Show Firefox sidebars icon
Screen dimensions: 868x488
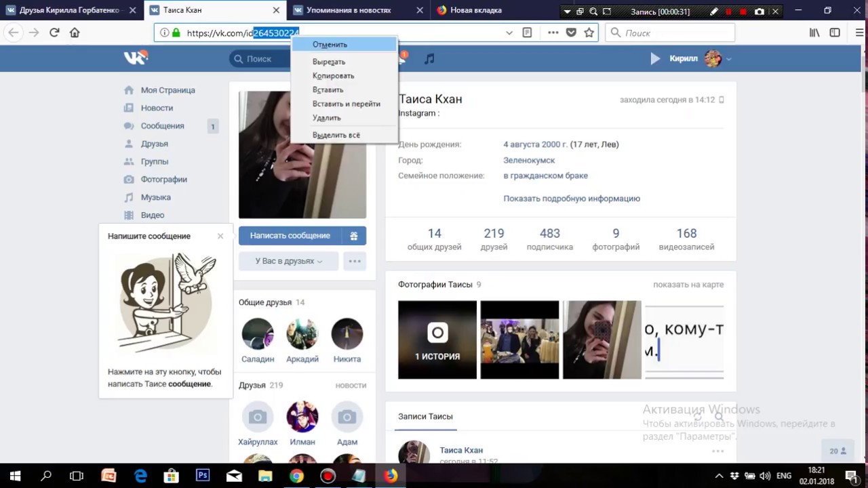[835, 33]
